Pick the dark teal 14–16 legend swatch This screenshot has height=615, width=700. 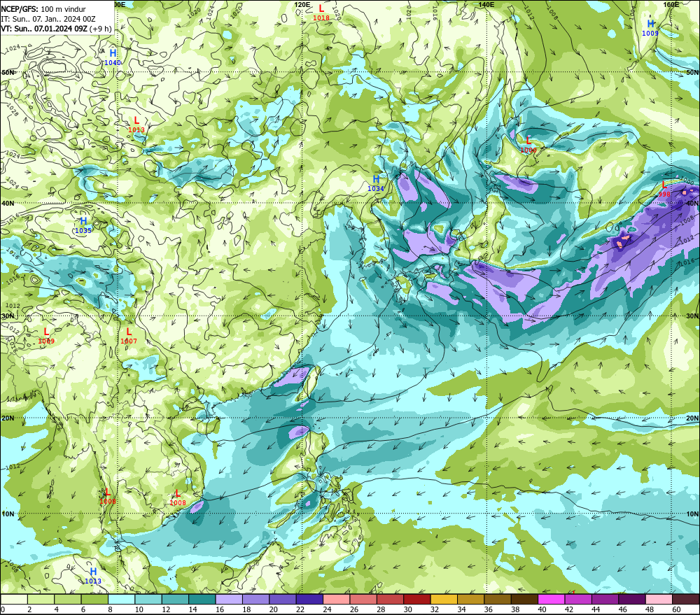coord(202,599)
